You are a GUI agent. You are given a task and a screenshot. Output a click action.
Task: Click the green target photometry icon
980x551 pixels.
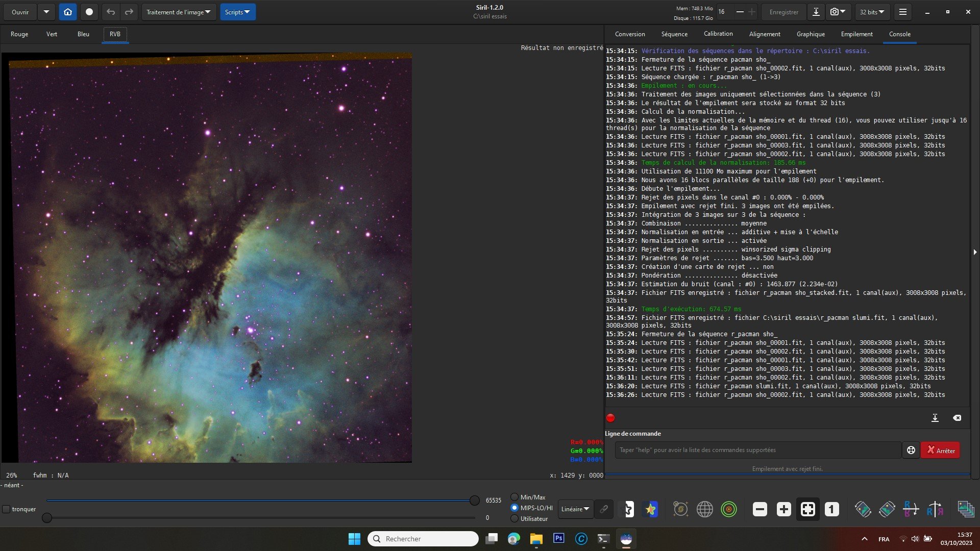click(729, 509)
